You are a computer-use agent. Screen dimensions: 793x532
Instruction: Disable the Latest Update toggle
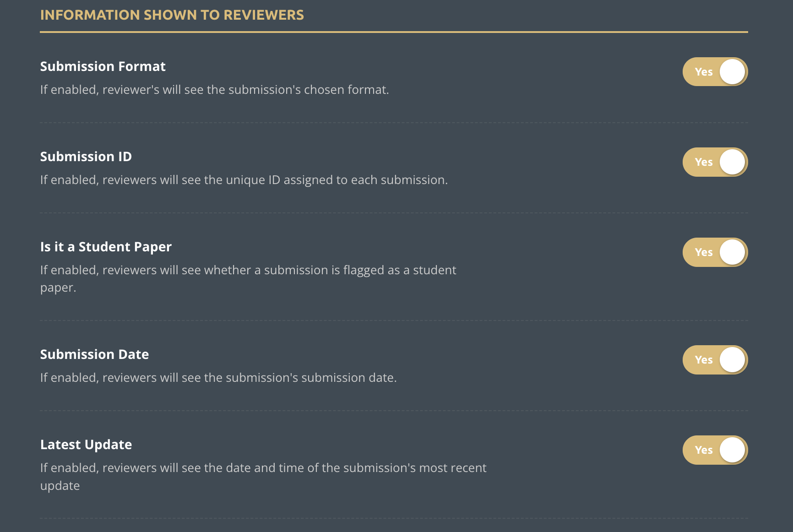pos(715,450)
